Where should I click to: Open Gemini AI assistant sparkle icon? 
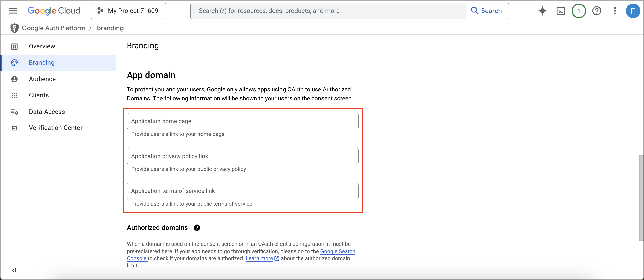pyautogui.click(x=543, y=11)
